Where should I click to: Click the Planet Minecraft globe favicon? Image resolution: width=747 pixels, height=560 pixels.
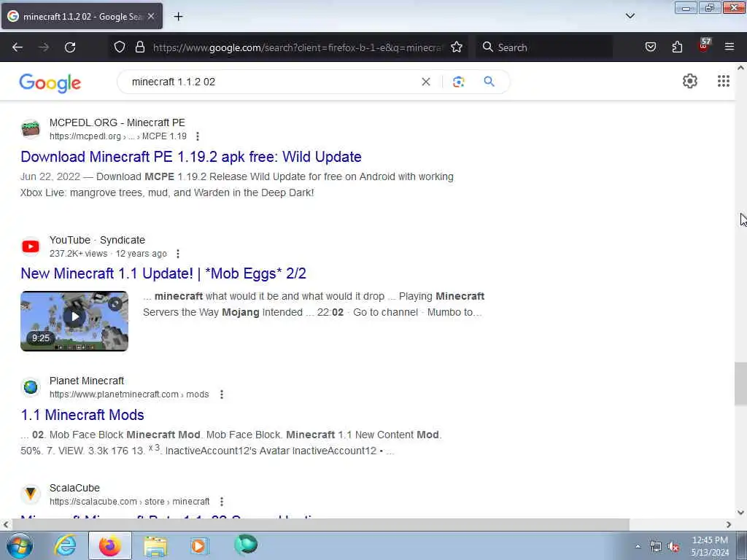[x=31, y=387]
